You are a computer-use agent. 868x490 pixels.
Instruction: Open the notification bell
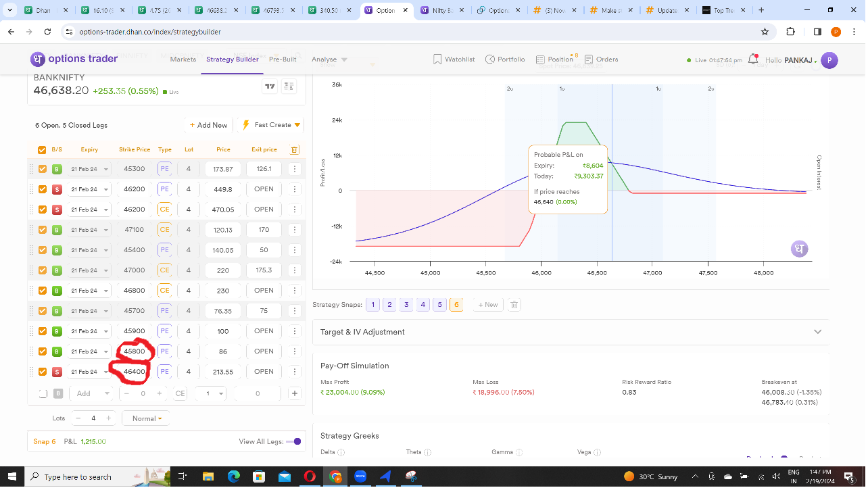point(753,59)
